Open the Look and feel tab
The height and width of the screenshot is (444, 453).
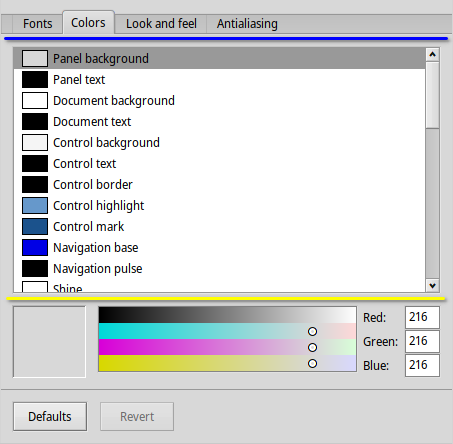pos(161,24)
